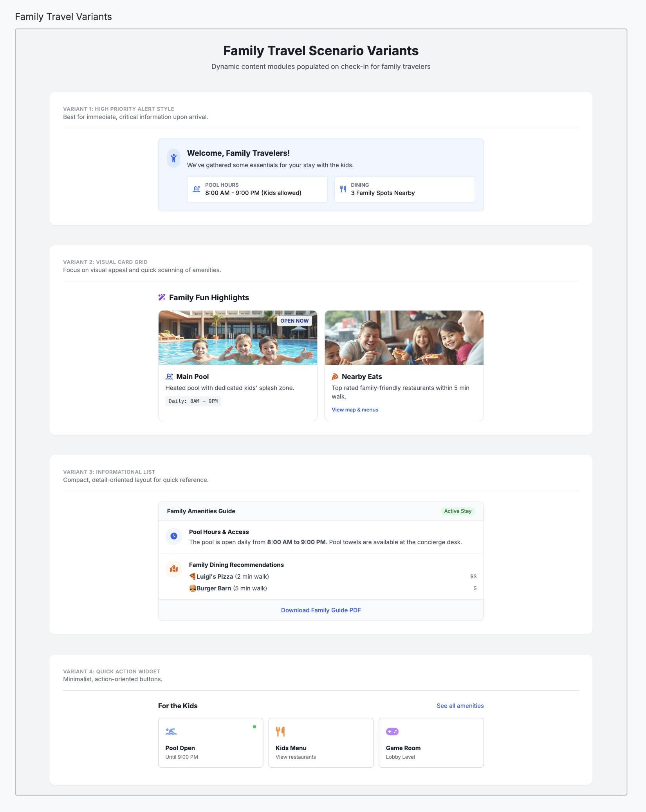Click the View restaurants subtext
646x812 pixels.
pyautogui.click(x=296, y=757)
